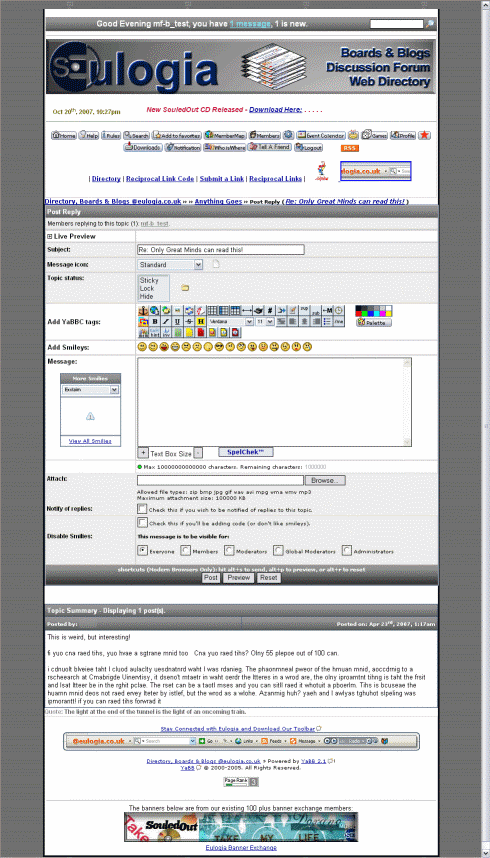Select Moderators visibility radio button
Screen dimensions: 490x858
229,549
